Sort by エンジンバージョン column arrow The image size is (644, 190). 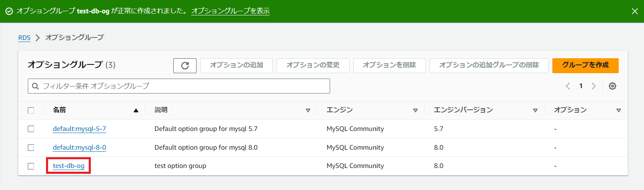pos(535,110)
